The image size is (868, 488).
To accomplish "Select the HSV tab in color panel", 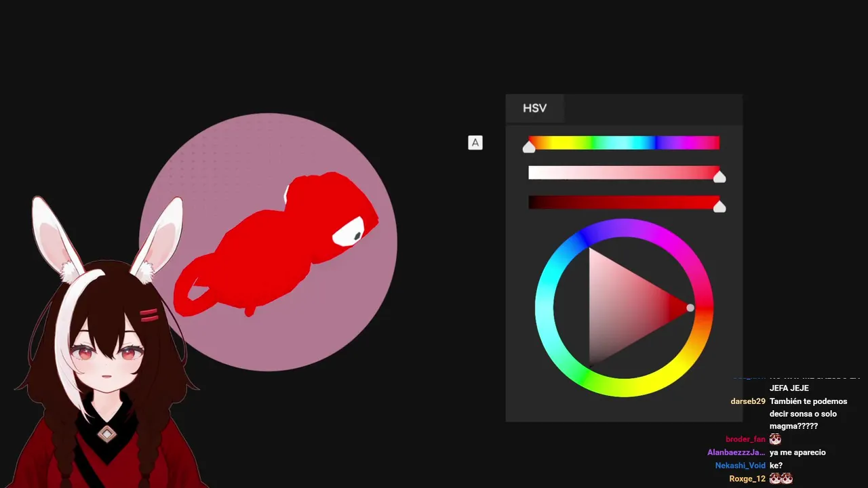I will tap(534, 108).
